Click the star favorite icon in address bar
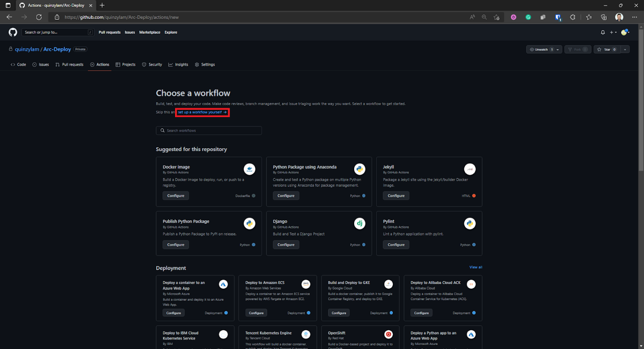 [x=496, y=17]
